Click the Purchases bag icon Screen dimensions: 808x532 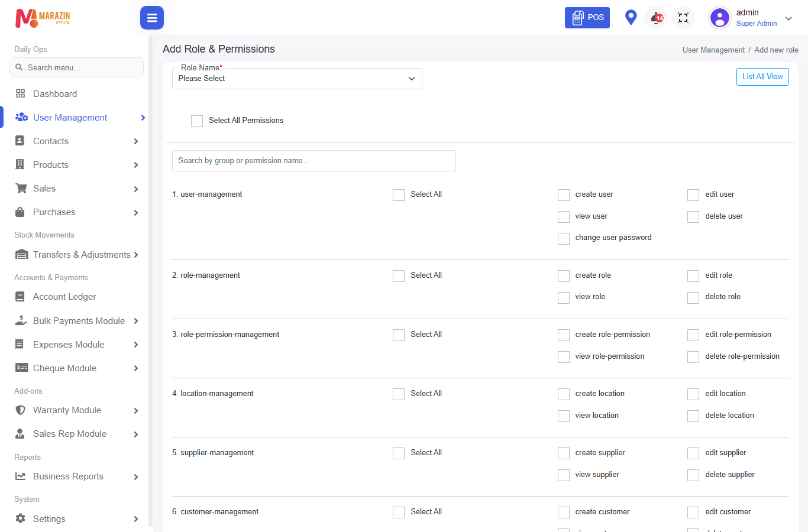coord(20,212)
